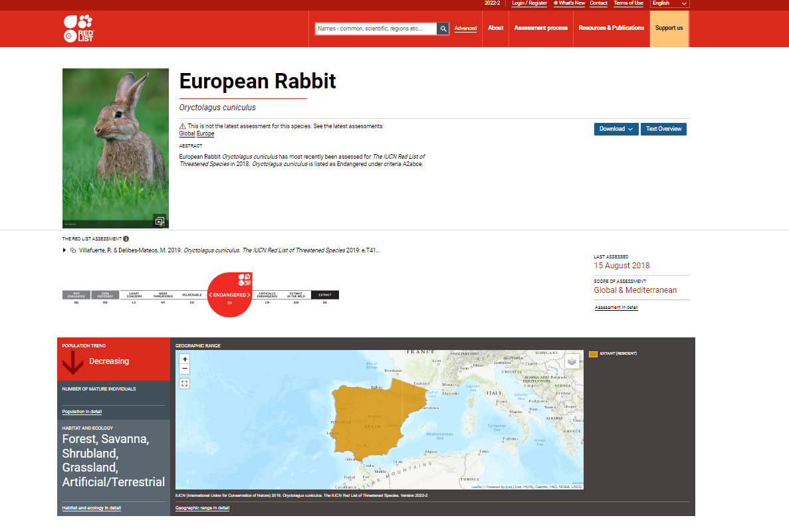
Task: Click the IUCN Red List logo
Action: point(79,29)
